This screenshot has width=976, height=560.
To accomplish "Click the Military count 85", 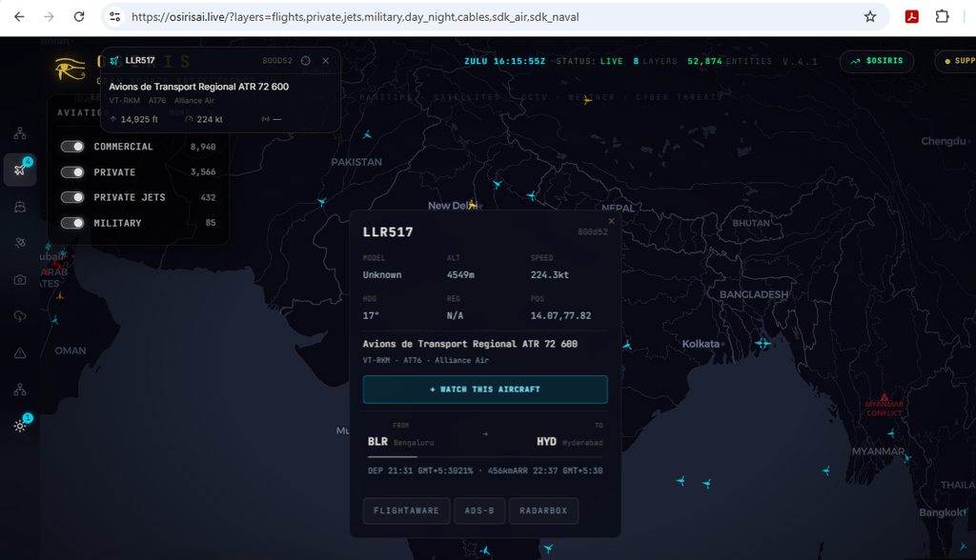I will pos(211,223).
